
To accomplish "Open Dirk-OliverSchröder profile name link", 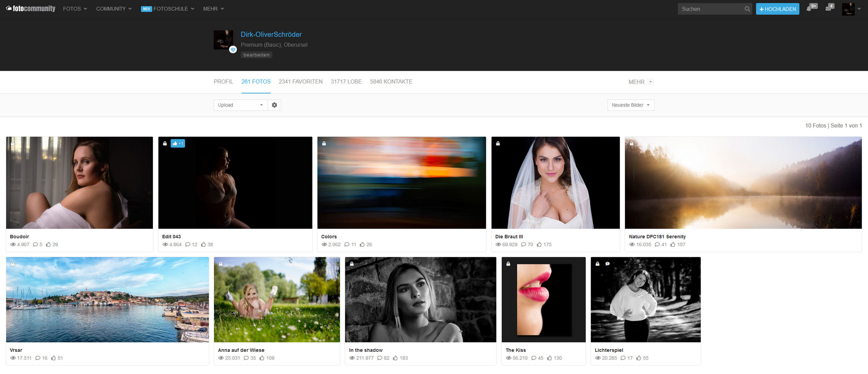I will (271, 34).
